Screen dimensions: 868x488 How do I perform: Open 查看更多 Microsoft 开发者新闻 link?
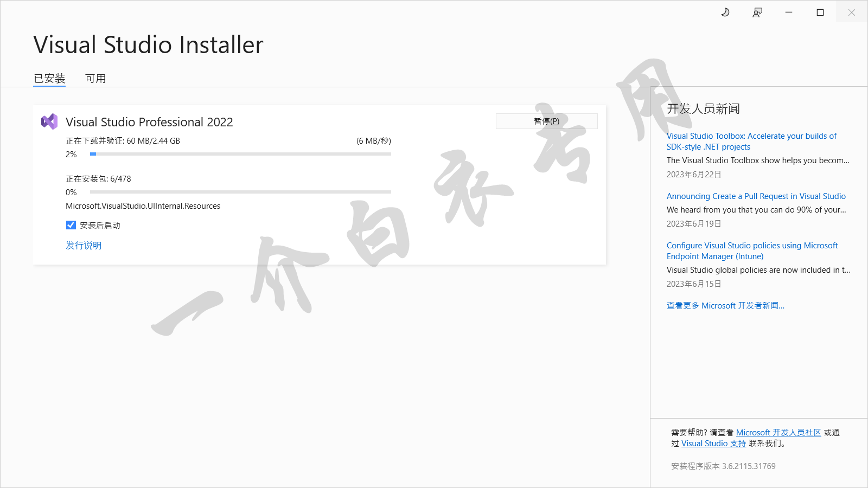725,306
